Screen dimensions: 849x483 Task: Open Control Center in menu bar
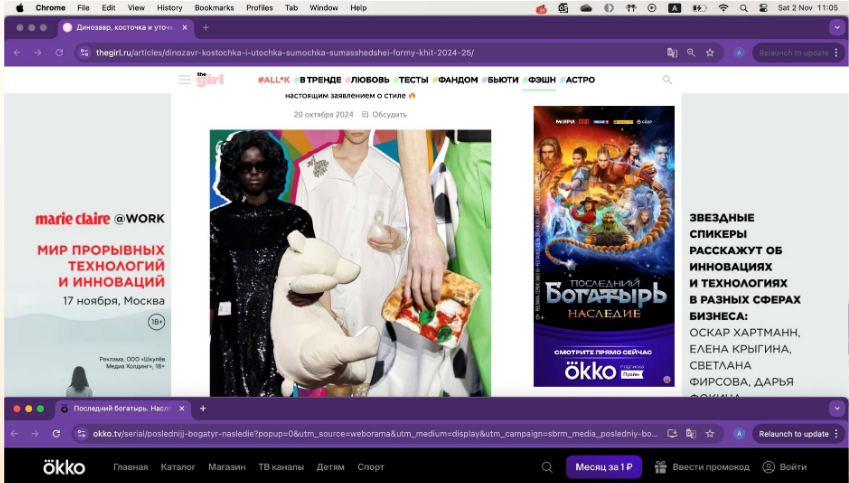pyautogui.click(x=763, y=8)
